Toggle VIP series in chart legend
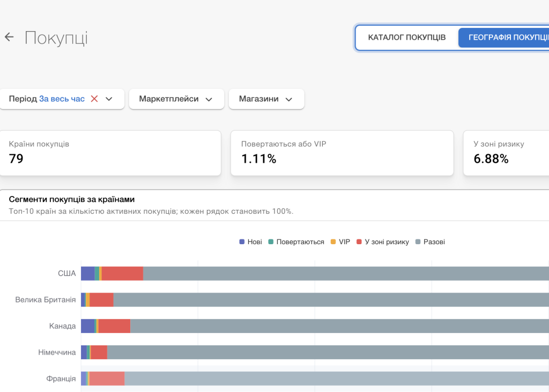The width and height of the screenshot is (549, 392). coord(340,242)
